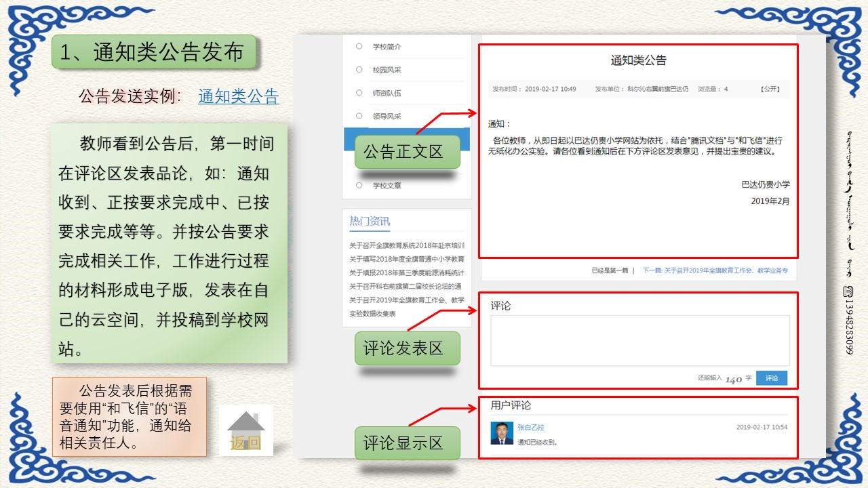Open commenter 张白乙拉's profile link

pos(530,428)
